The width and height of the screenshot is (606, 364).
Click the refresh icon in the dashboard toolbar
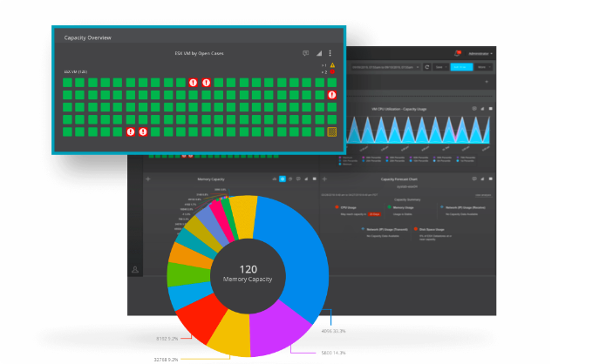(x=427, y=67)
